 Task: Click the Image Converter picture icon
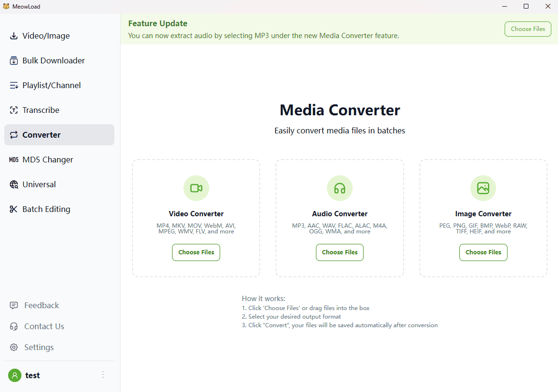[483, 188]
